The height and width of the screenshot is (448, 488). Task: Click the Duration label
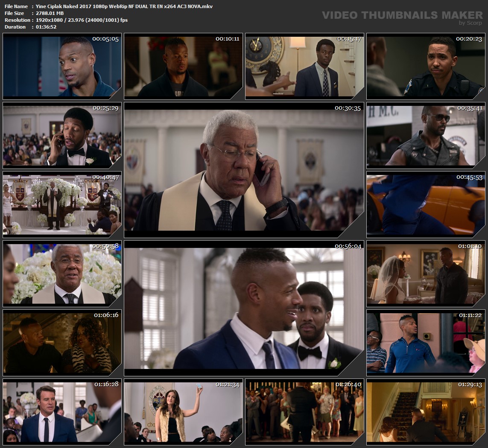(15, 27)
